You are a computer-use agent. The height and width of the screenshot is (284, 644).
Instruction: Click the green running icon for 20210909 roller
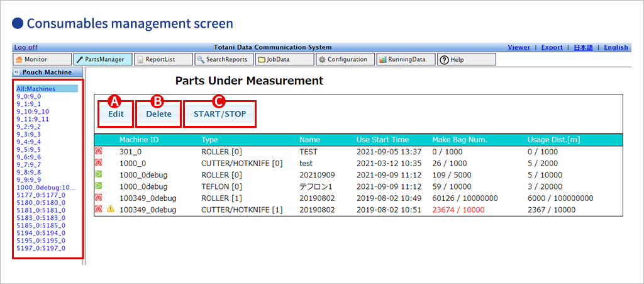(99, 175)
